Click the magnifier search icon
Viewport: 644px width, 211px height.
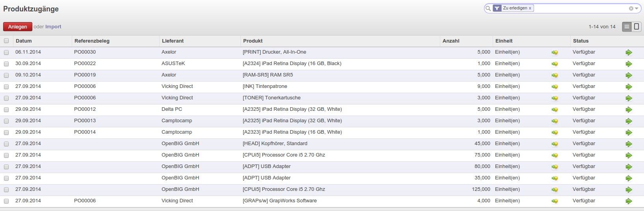[x=488, y=8]
